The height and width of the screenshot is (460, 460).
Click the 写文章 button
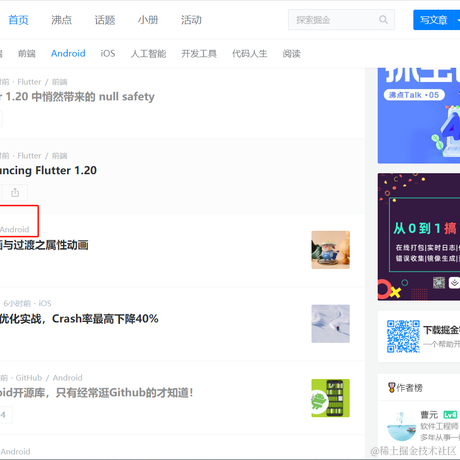(x=433, y=20)
